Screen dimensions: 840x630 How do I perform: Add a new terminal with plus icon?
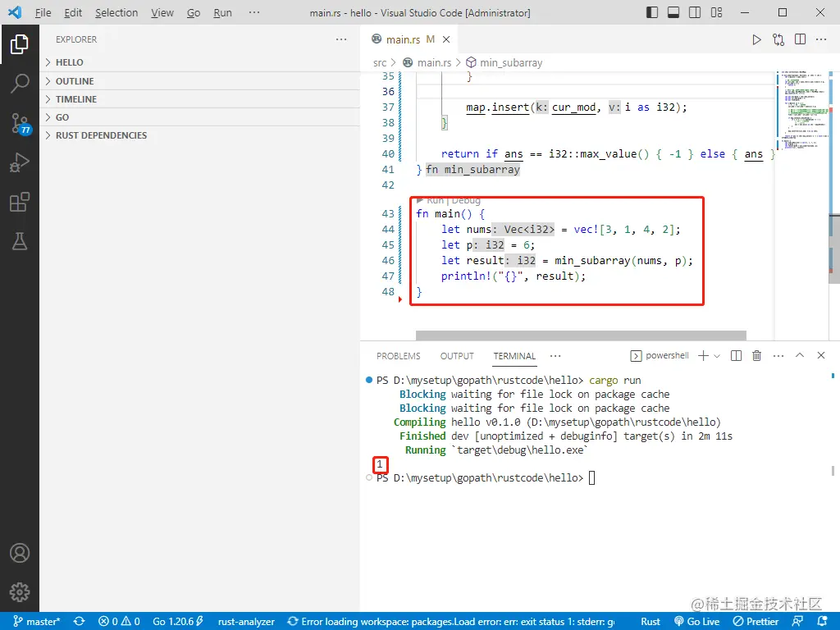(703, 356)
